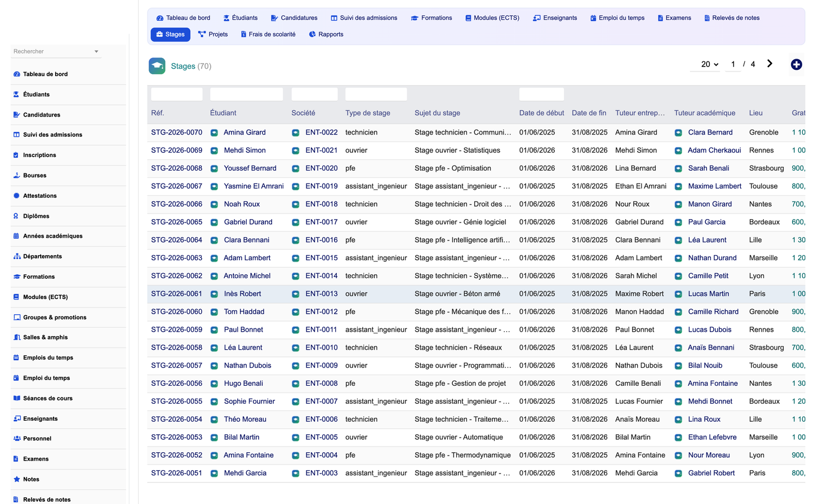Viewport: 814px width, 504px height.
Task: Click the Diplômes icon in sidebar
Action: 16,216
